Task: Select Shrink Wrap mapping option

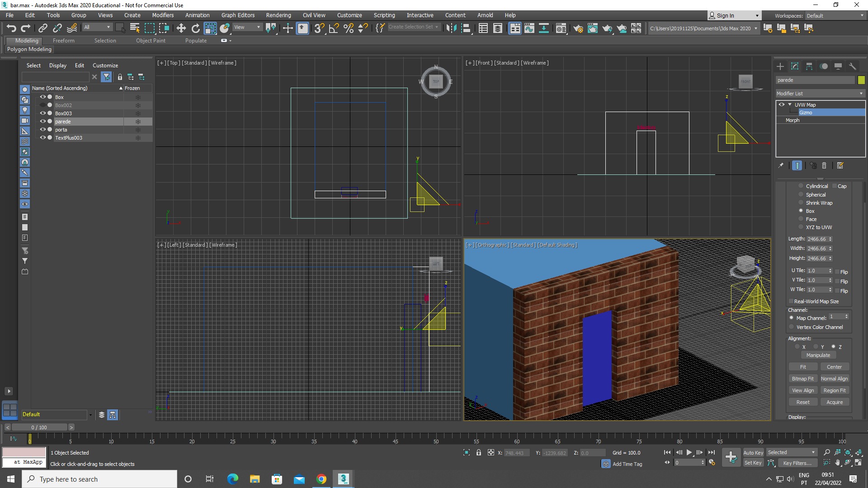Action: (801, 202)
